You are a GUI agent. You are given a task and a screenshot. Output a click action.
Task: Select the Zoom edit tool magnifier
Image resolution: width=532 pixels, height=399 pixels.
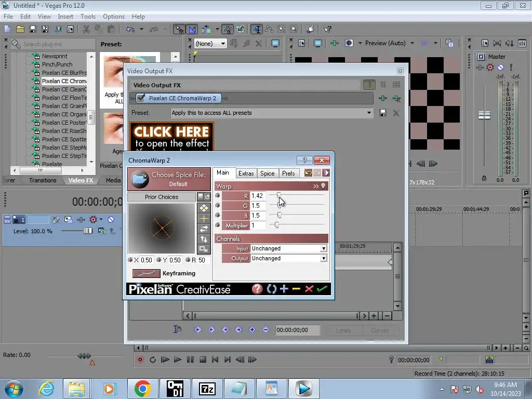[294, 29]
